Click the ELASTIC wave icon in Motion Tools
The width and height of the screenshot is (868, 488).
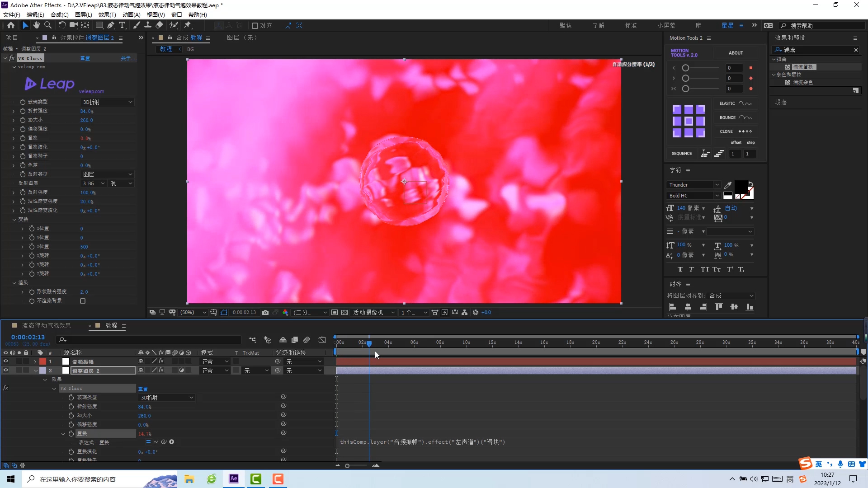point(745,103)
